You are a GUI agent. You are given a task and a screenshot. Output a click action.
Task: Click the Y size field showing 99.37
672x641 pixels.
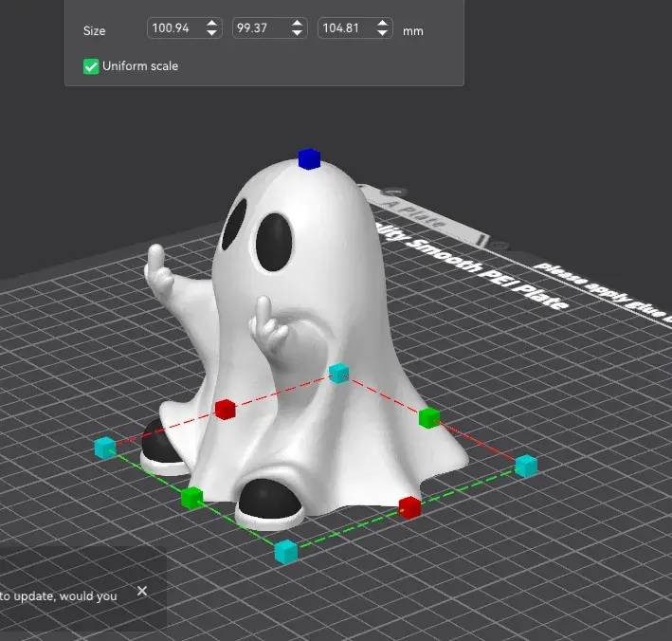click(x=259, y=29)
